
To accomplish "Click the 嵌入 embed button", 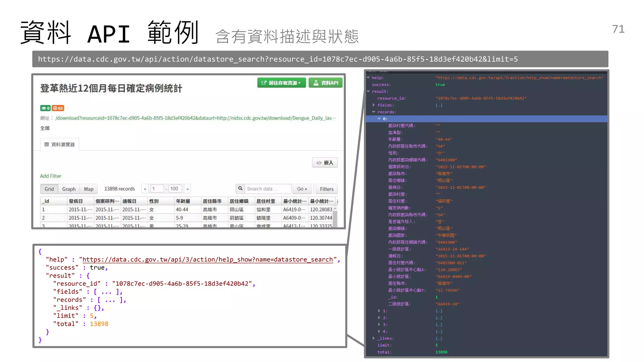I will 325,162.
